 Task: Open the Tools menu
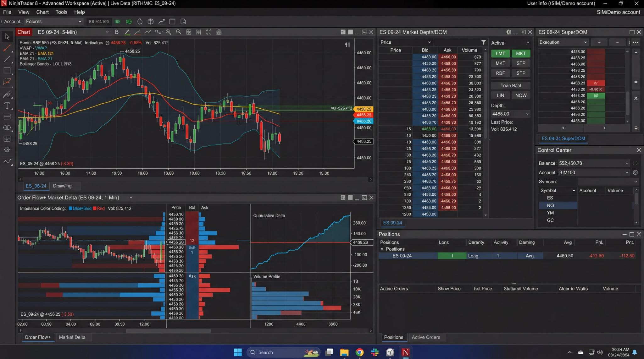[x=61, y=12]
